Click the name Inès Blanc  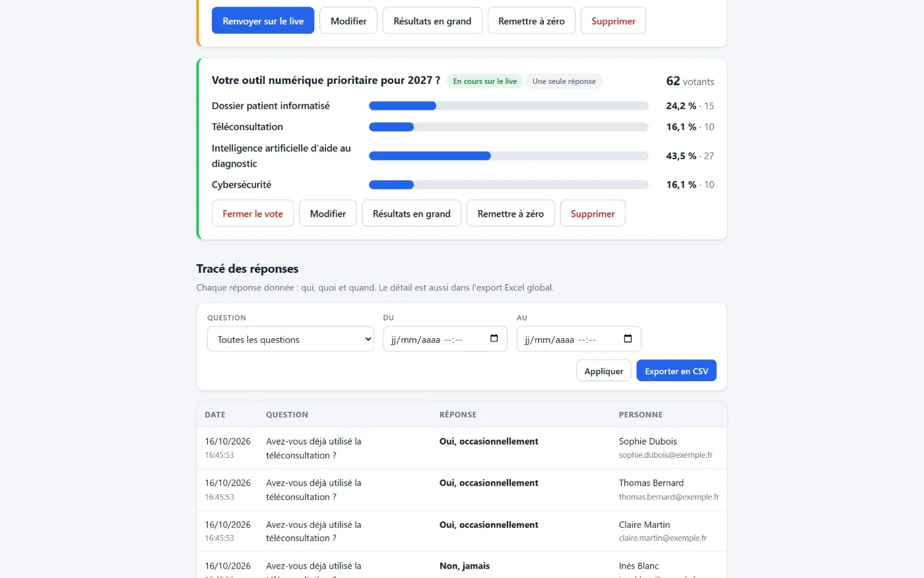click(639, 566)
